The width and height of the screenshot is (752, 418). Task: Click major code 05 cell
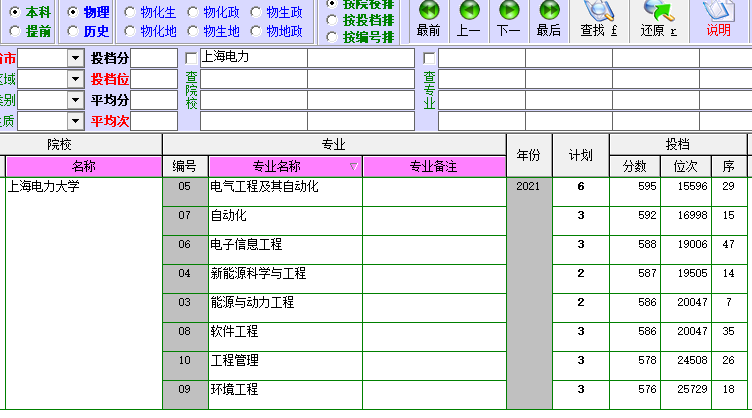185,192
